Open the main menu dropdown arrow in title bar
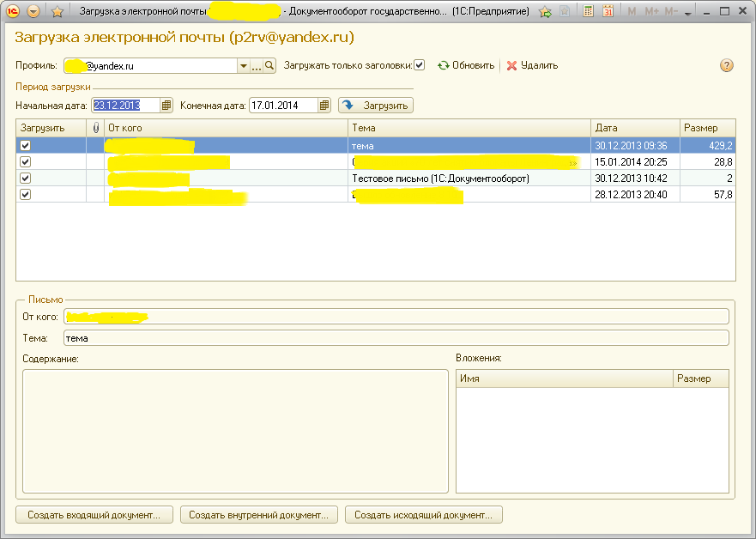Screen dimensions: 756x539 tap(33, 10)
